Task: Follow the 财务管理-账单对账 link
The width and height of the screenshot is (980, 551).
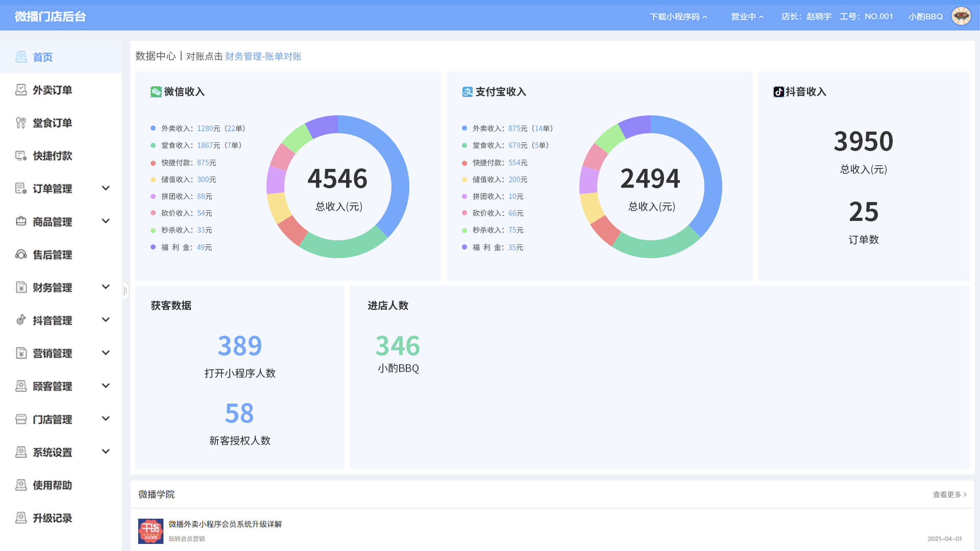Action: 263,56
